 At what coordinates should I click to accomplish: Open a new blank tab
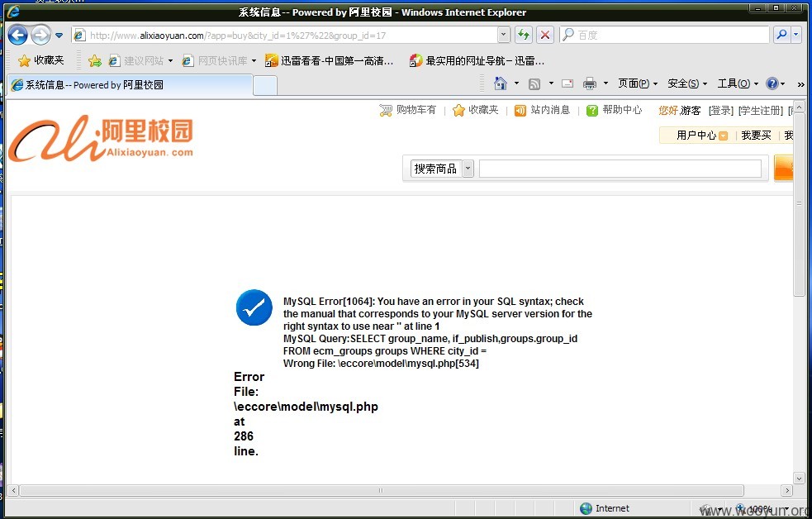(265, 85)
